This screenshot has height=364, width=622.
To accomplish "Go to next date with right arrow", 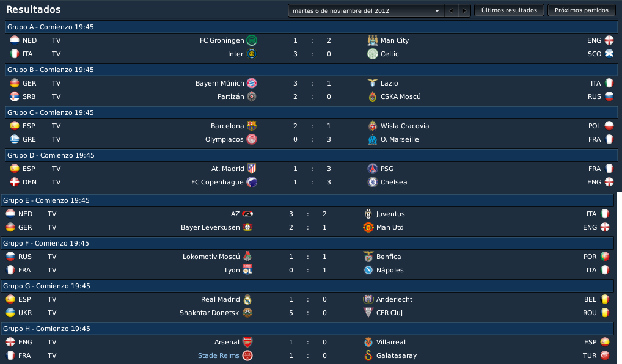I will pyautogui.click(x=464, y=11).
